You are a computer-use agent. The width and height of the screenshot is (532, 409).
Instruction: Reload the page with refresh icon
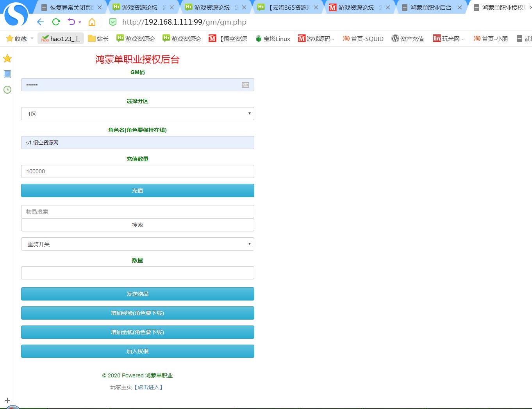coord(56,22)
